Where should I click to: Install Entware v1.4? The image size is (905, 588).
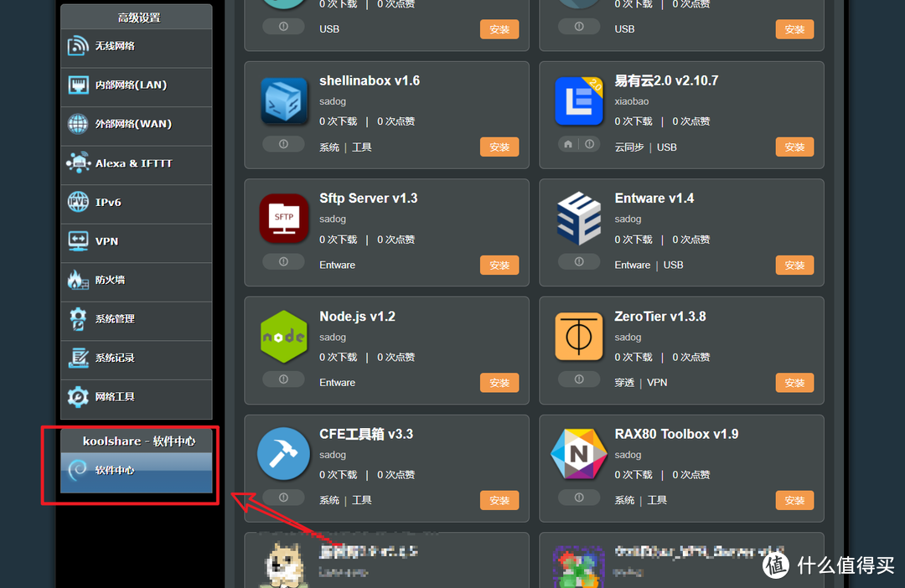[794, 265]
